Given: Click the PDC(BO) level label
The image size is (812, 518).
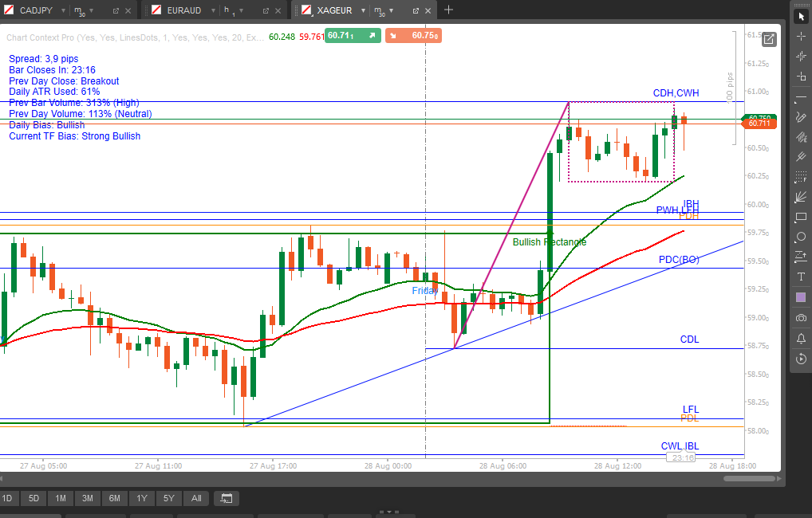Looking at the screenshot, I should [x=679, y=260].
